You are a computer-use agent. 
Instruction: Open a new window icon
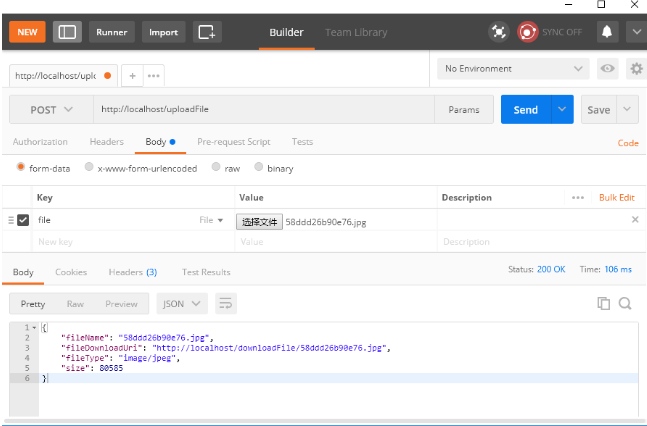coord(207,32)
